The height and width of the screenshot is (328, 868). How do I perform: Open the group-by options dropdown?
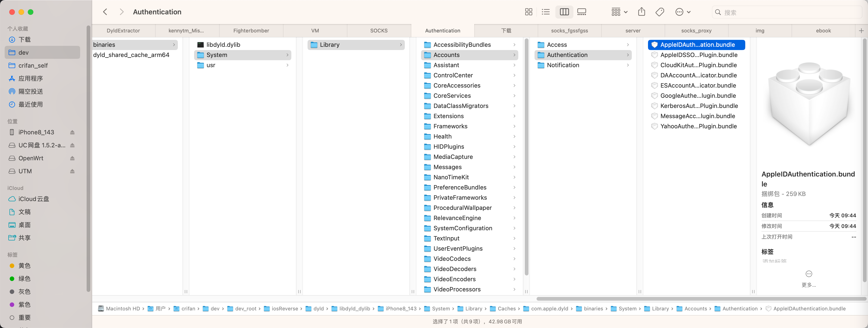pyautogui.click(x=619, y=12)
